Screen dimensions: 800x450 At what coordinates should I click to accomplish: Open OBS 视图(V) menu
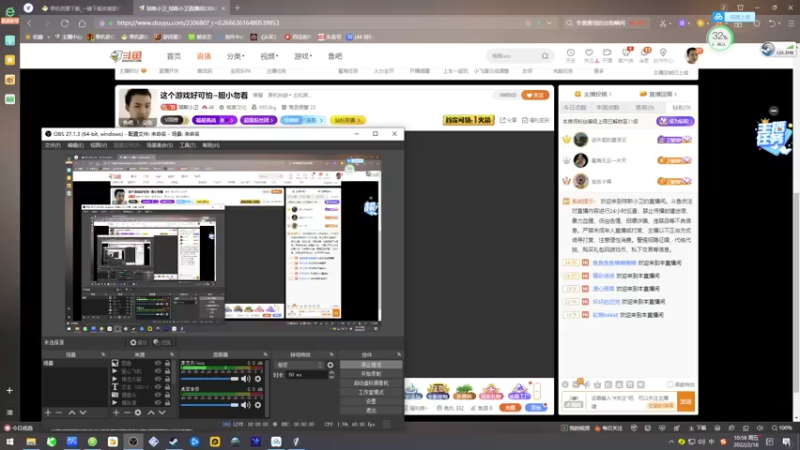[x=98, y=145]
